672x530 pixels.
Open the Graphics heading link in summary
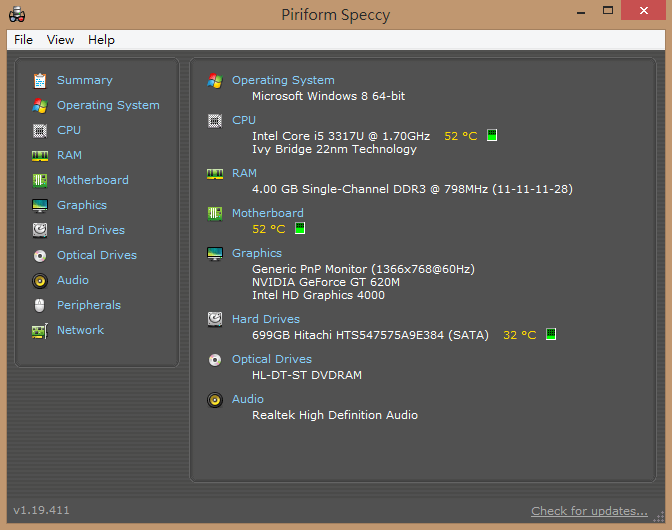coord(257,253)
